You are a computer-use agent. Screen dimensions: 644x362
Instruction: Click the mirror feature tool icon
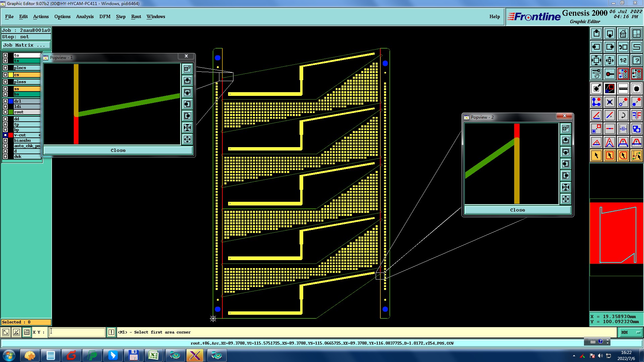tap(636, 115)
